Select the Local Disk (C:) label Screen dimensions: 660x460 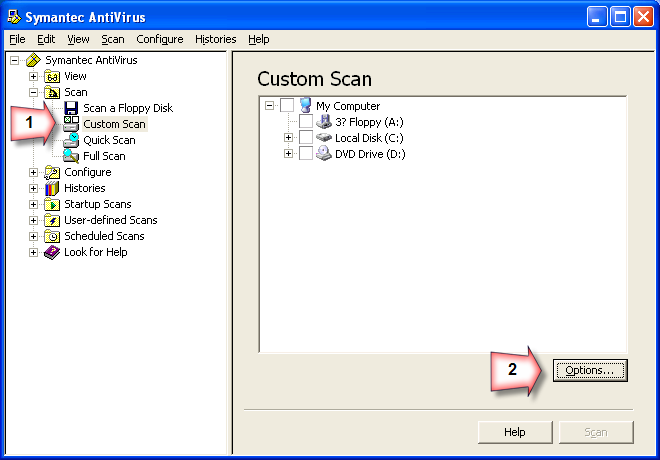(x=369, y=138)
